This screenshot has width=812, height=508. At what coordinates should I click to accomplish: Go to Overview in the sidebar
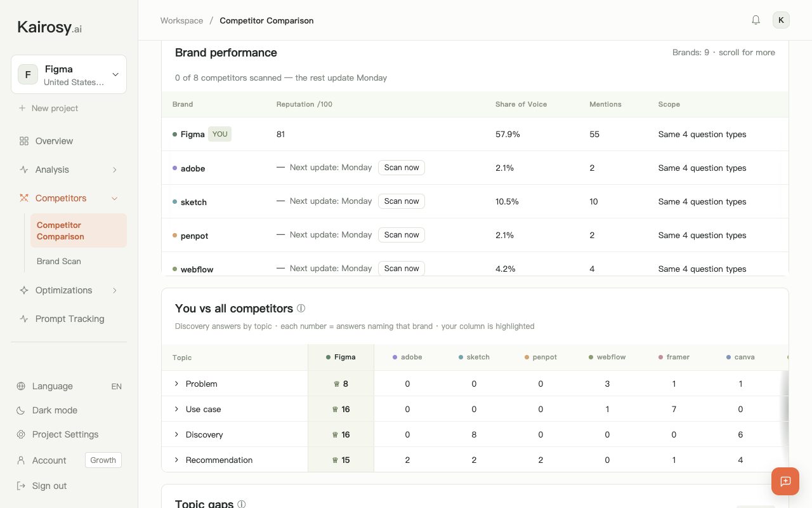69,141
